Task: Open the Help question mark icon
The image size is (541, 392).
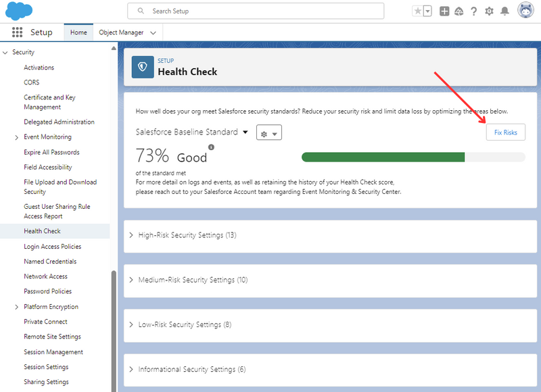Action: pos(474,11)
